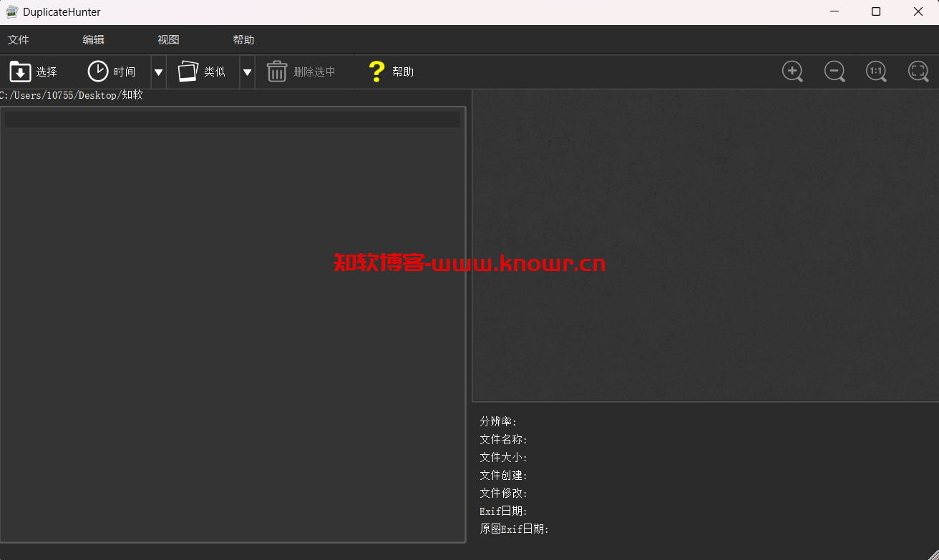Set zoom to 1:1 actual size

coord(876,72)
